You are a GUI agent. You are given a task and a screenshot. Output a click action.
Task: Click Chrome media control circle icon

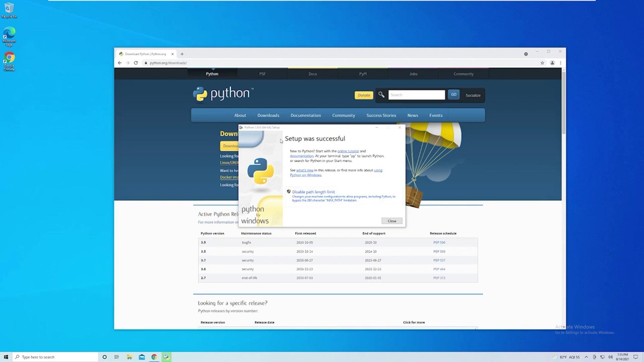tap(526, 54)
